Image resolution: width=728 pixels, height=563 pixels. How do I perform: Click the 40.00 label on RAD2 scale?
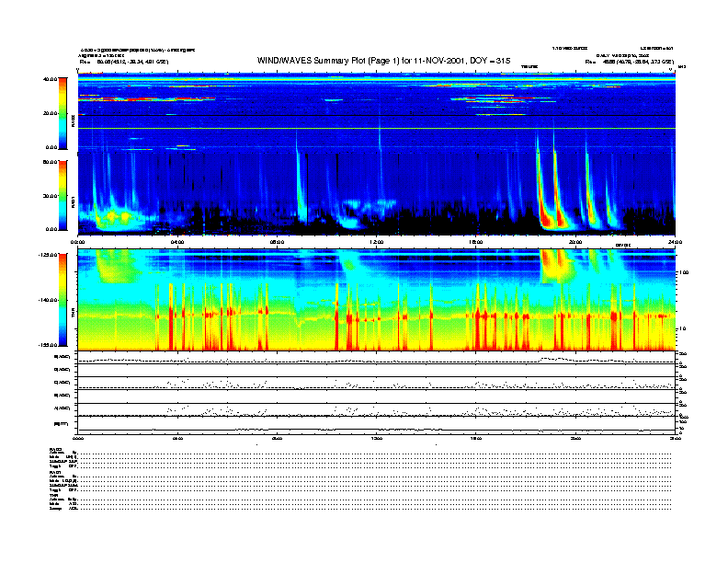coord(50,79)
